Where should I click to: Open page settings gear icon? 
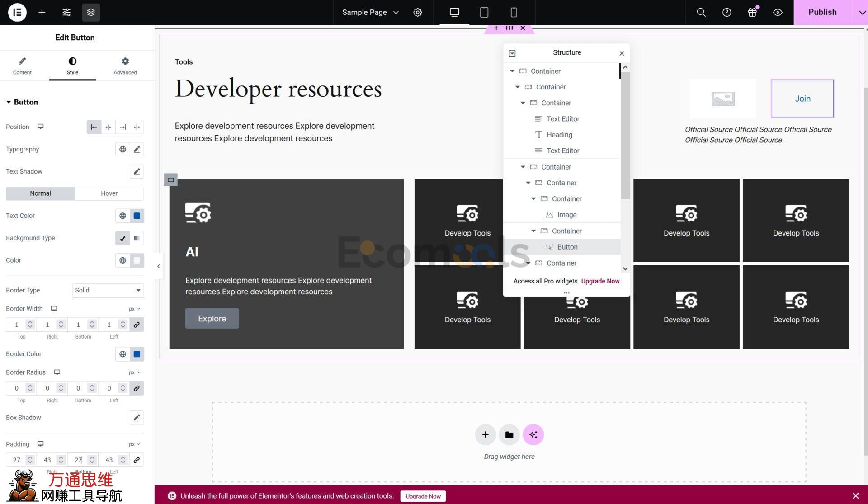click(418, 12)
